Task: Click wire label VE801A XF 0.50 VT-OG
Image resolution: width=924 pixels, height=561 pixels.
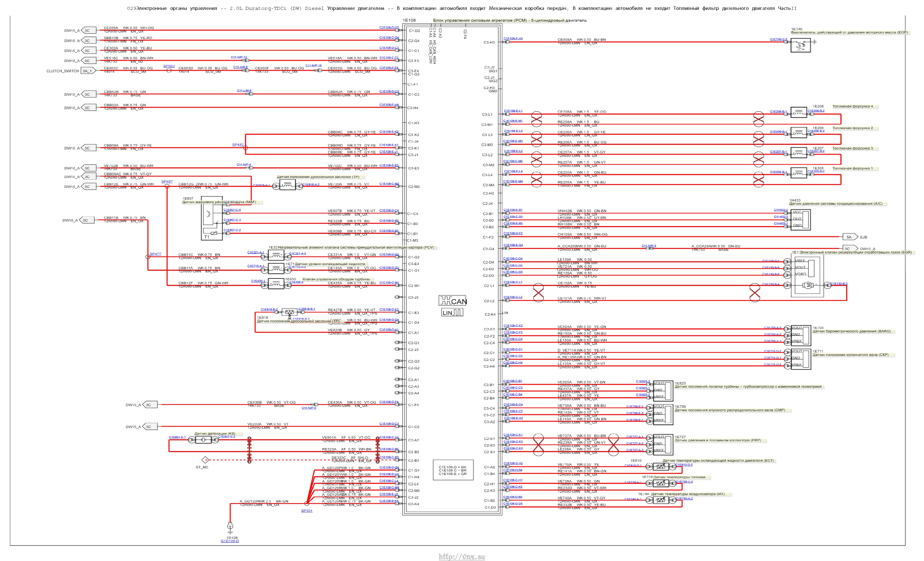Action: [x=346, y=437]
